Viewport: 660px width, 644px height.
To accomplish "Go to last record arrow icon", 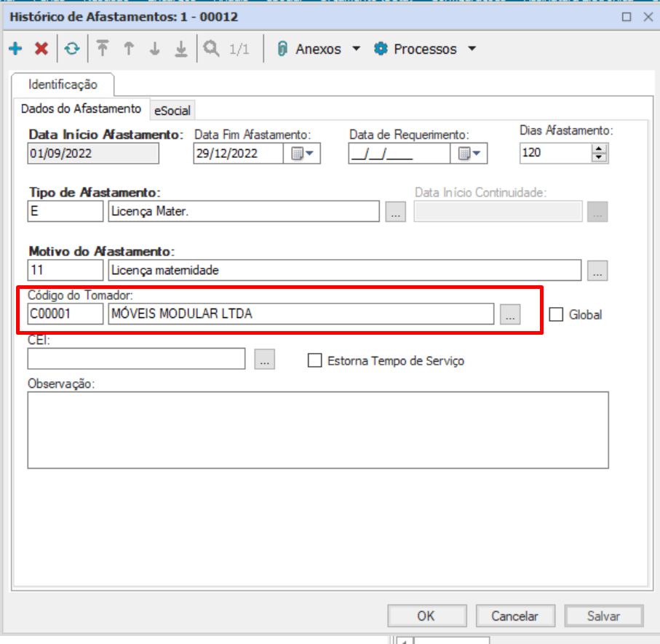I will [181, 49].
